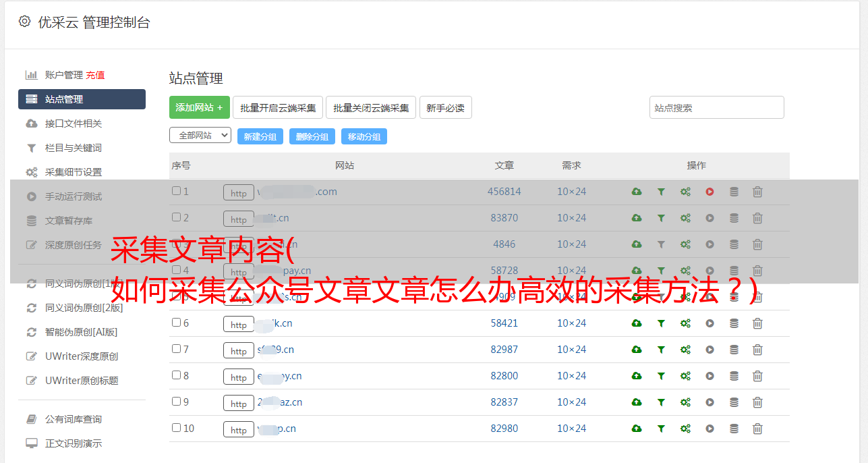The width and height of the screenshot is (868, 463).
Task: Open the gears settings icon in row 6
Action: [x=685, y=323]
